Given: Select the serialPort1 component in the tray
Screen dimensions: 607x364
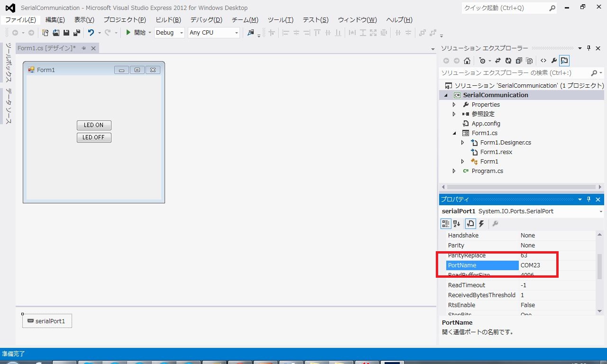Looking at the screenshot, I should (47, 321).
